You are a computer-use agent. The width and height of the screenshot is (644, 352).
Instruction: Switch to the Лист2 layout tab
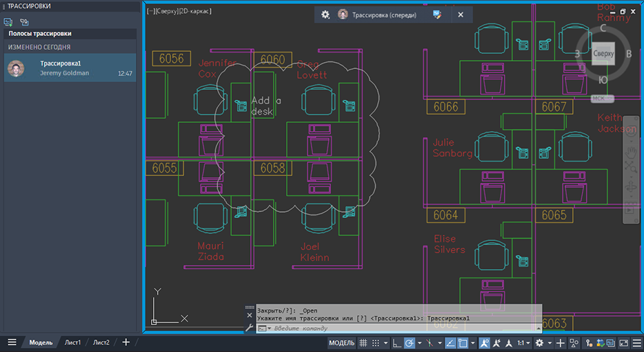[x=101, y=343]
